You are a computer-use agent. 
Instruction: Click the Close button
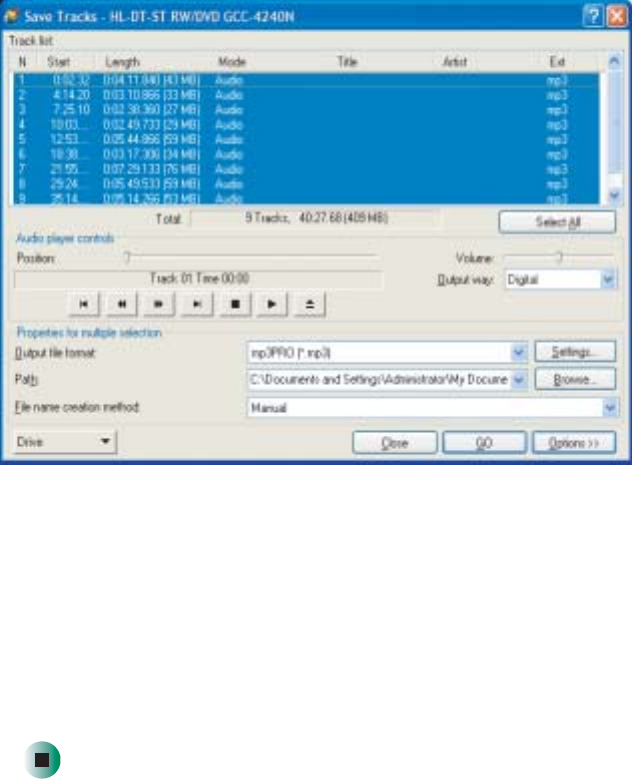(x=395, y=443)
